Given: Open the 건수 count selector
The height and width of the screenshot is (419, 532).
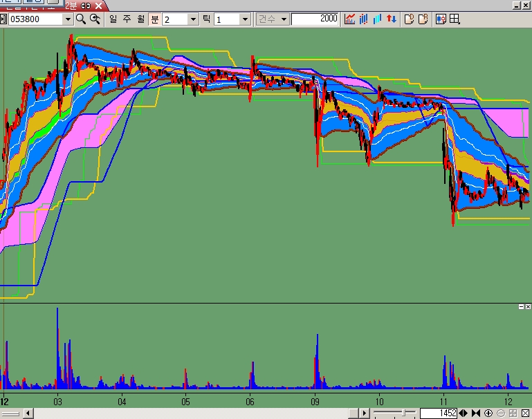Looking at the screenshot, I should (273, 19).
